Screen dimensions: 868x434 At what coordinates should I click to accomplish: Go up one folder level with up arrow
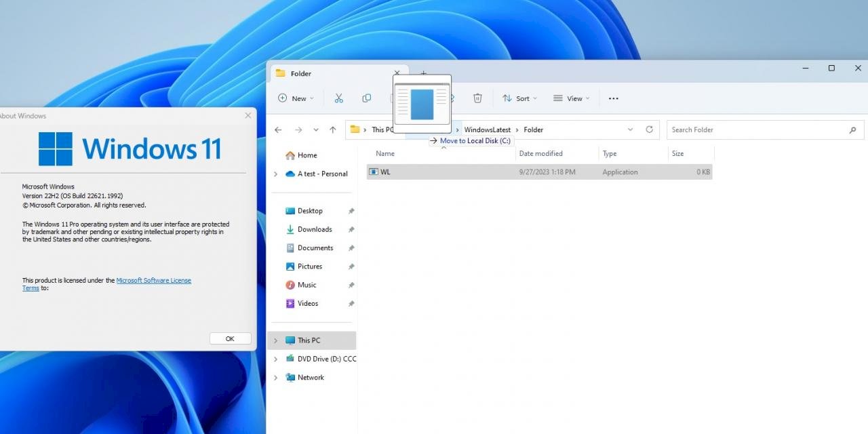point(332,130)
